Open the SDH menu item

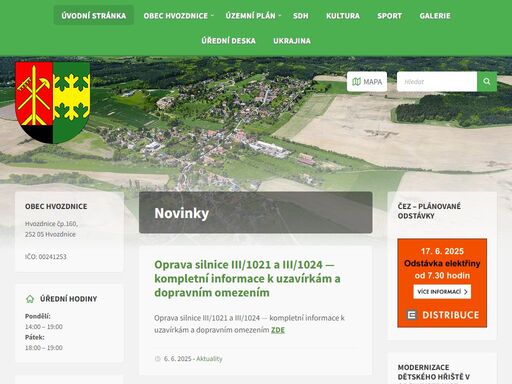coord(301,16)
